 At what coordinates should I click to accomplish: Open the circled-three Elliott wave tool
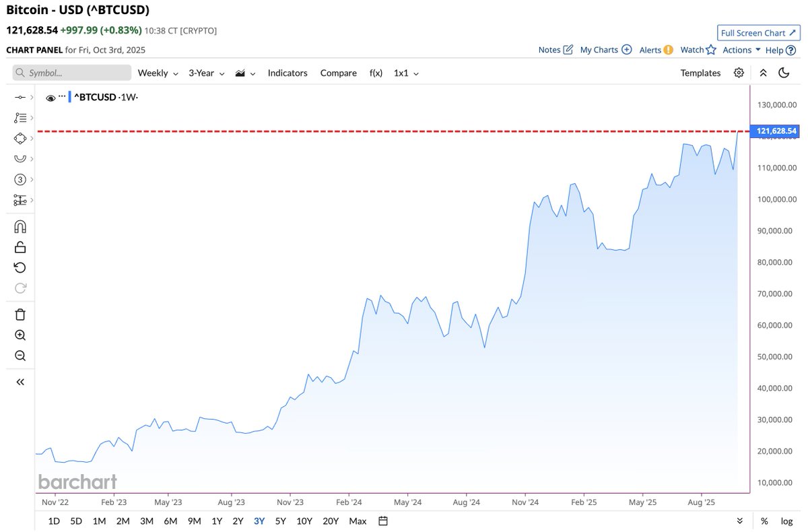coord(20,179)
